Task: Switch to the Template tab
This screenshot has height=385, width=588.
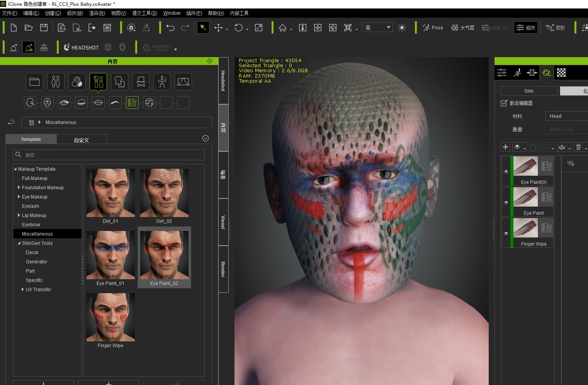Action: (31, 139)
